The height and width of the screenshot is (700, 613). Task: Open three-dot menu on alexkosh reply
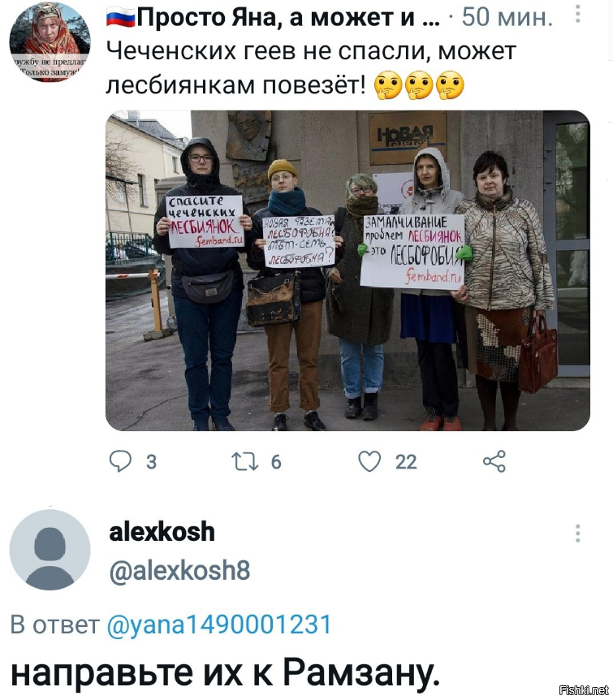coord(578,533)
